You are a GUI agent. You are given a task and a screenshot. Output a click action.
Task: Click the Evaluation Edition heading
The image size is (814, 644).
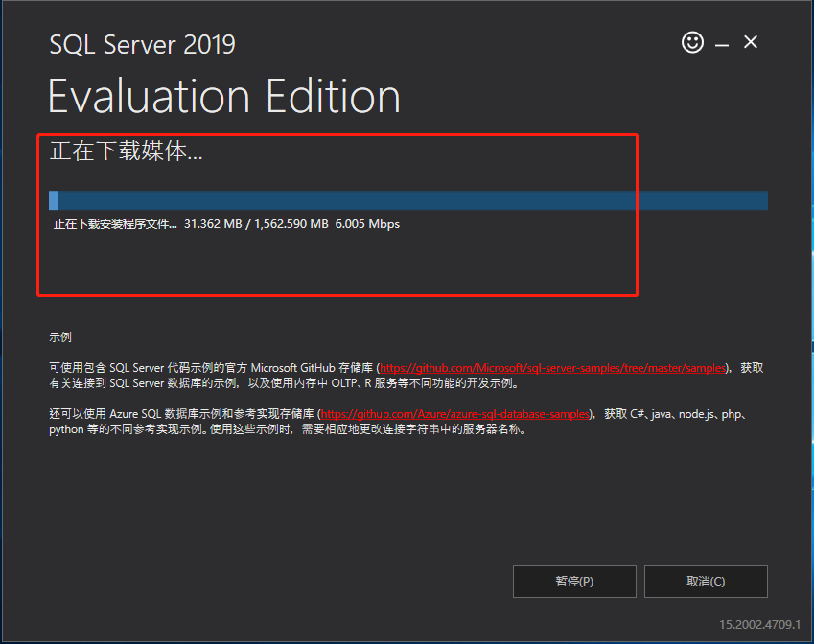pyautogui.click(x=223, y=97)
